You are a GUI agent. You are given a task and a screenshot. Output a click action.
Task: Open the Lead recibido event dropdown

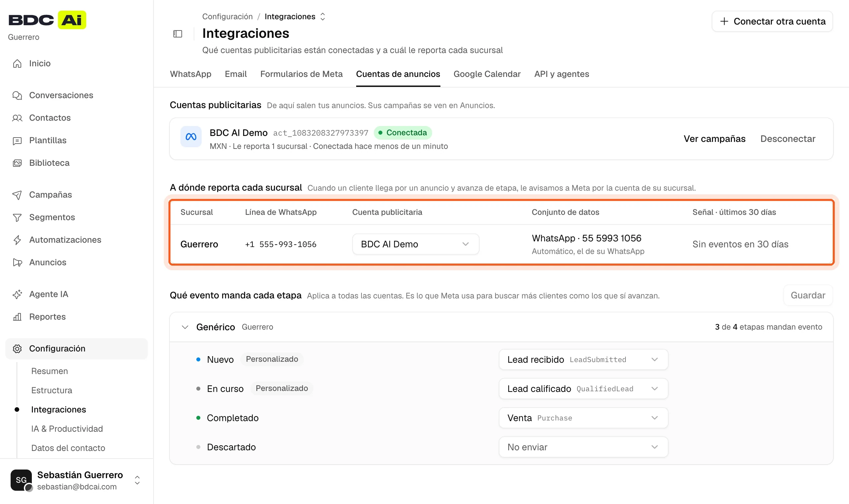tap(583, 360)
